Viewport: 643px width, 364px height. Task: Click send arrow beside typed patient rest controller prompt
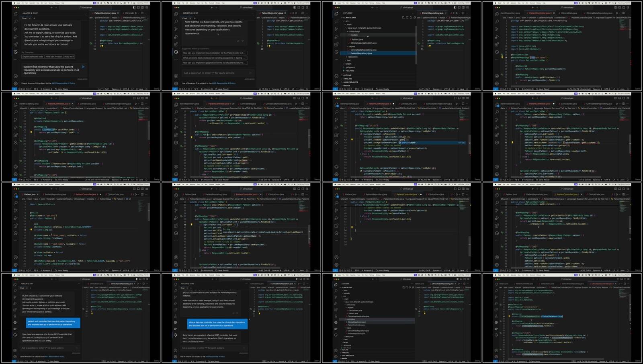(x=83, y=67)
